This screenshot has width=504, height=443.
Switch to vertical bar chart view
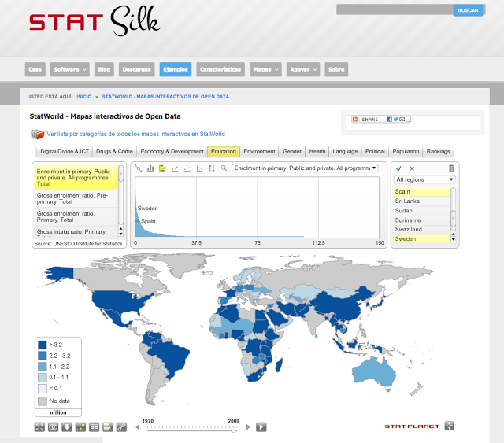tap(150, 168)
